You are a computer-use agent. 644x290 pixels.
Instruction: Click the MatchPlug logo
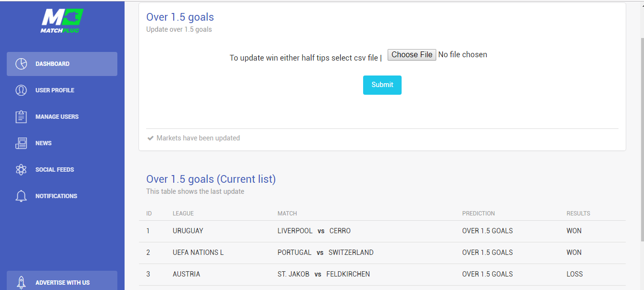[x=62, y=21]
